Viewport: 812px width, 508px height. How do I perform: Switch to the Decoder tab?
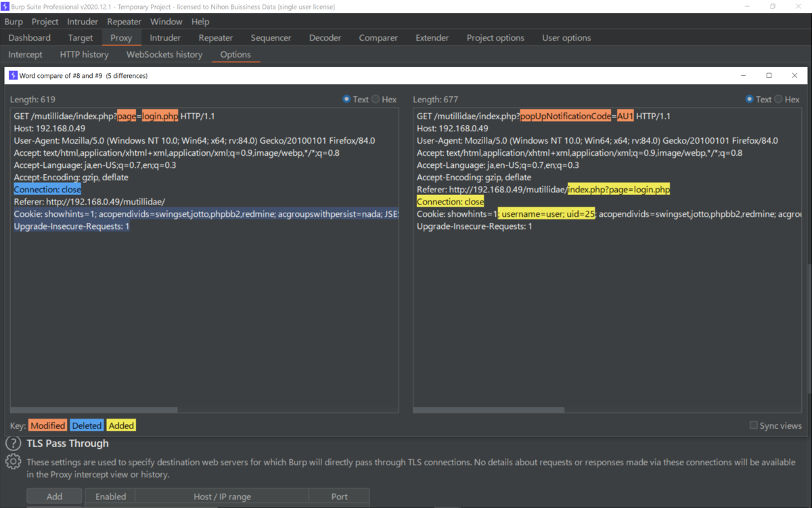(x=325, y=38)
